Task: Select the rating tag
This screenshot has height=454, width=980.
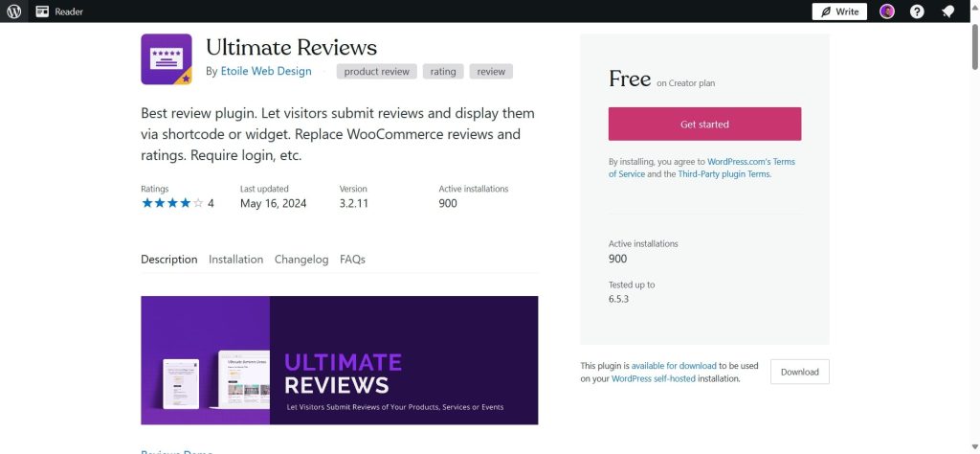Action: click(443, 71)
